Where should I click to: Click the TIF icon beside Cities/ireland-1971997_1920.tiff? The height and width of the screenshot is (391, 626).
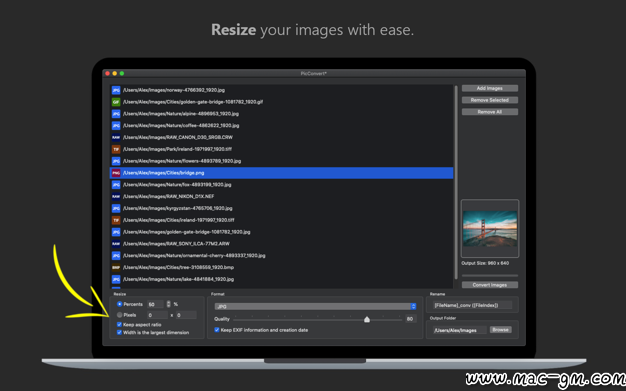(x=116, y=220)
